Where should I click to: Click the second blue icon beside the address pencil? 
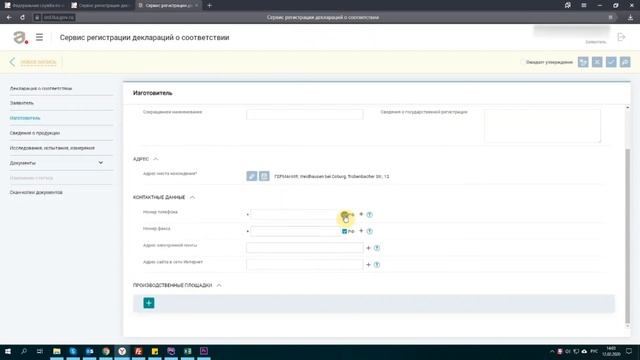pos(264,176)
